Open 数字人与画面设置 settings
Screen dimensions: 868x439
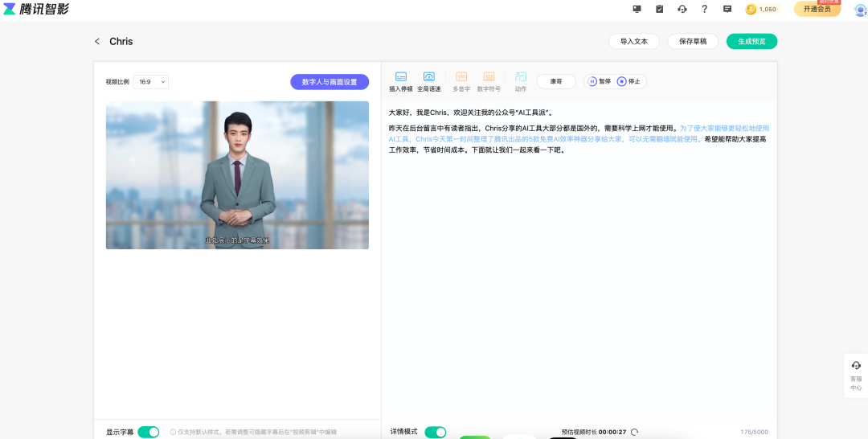(x=330, y=82)
